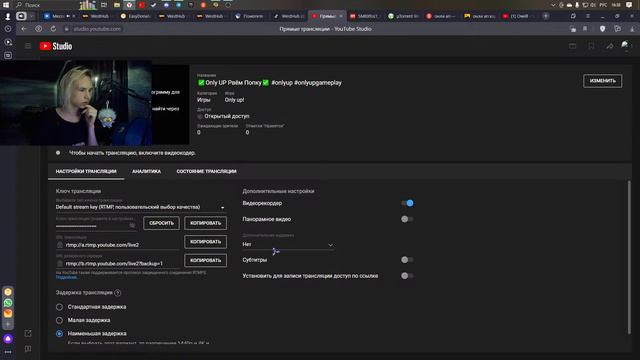Click the settings panel vertical scrollbar

[x=629, y=257]
